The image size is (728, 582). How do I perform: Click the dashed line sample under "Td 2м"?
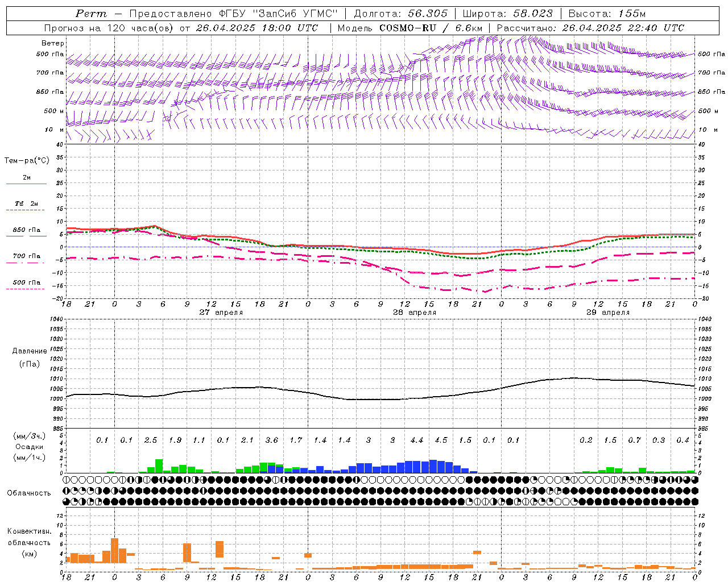[26, 210]
